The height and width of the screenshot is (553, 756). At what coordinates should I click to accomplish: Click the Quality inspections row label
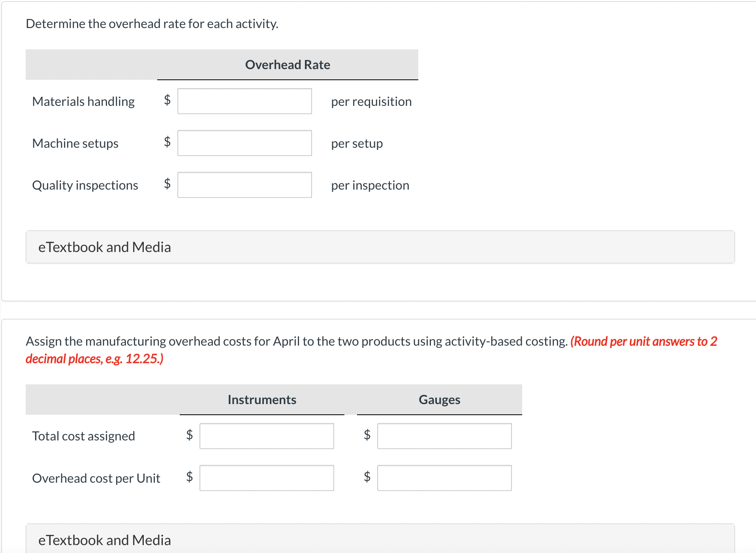click(85, 185)
